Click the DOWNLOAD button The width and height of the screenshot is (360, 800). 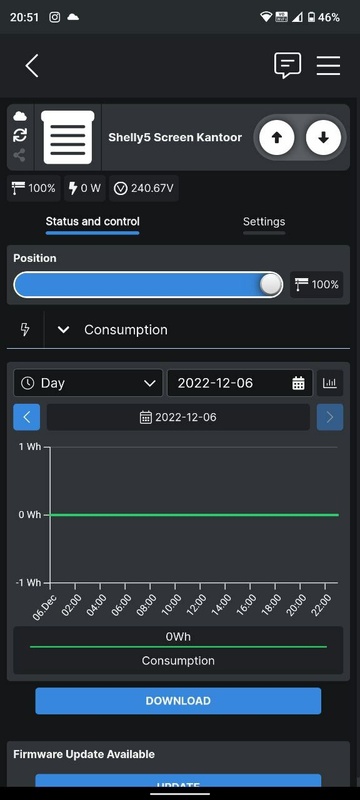(x=178, y=701)
